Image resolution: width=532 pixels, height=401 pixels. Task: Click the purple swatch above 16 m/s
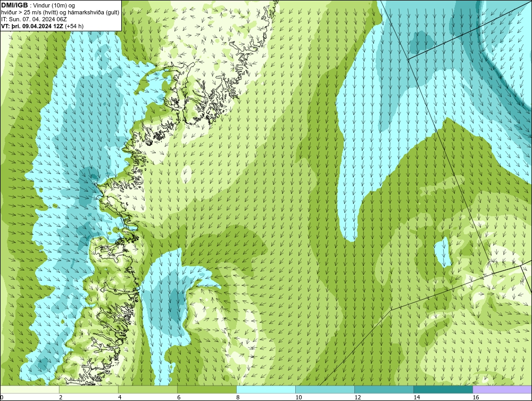click(x=502, y=389)
